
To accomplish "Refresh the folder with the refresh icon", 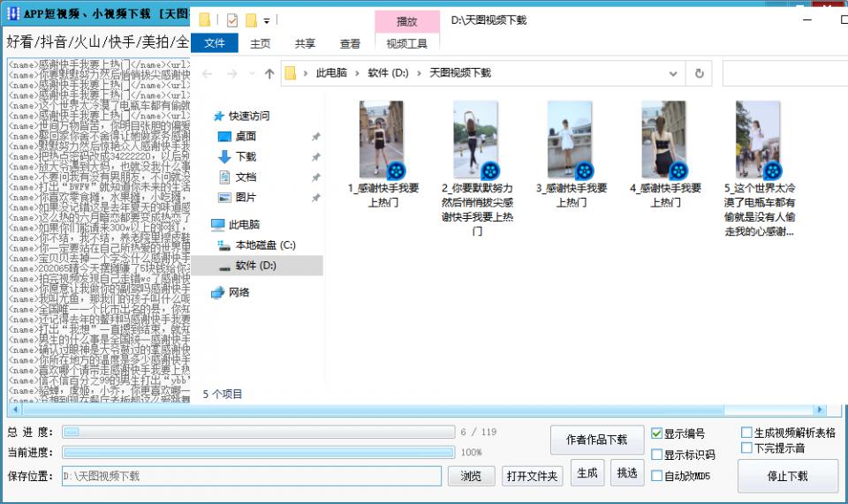I will [699, 73].
